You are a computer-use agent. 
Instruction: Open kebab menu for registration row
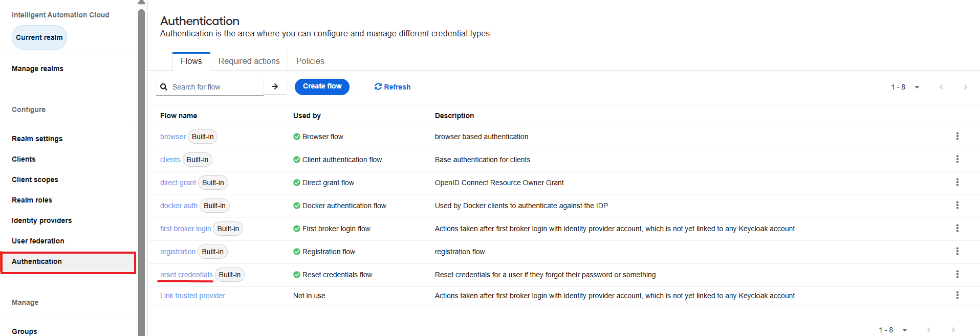tap(957, 252)
